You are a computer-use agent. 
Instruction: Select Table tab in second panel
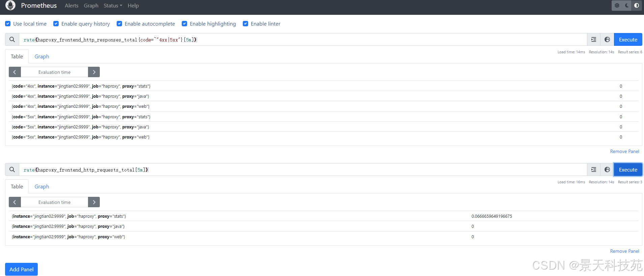(x=17, y=186)
